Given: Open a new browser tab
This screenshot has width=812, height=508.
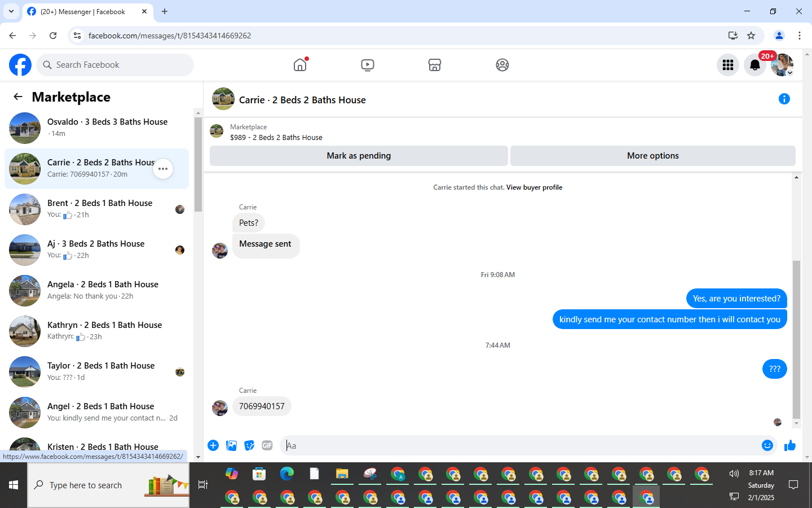Looking at the screenshot, I should [x=165, y=11].
